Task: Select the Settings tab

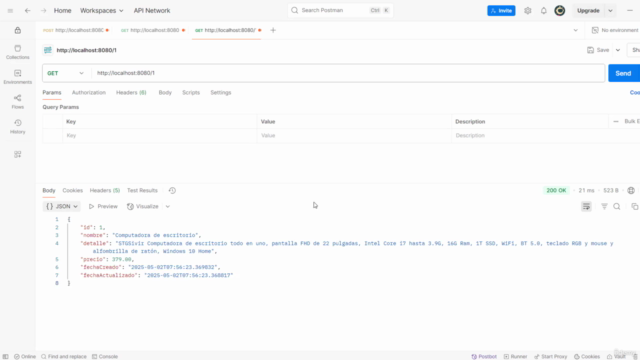Action: click(221, 93)
